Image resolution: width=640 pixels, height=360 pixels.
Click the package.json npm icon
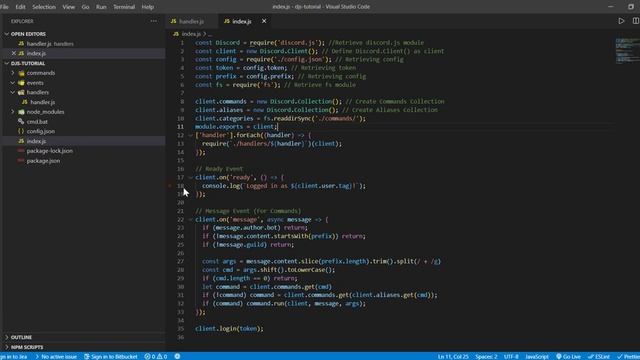21,161
